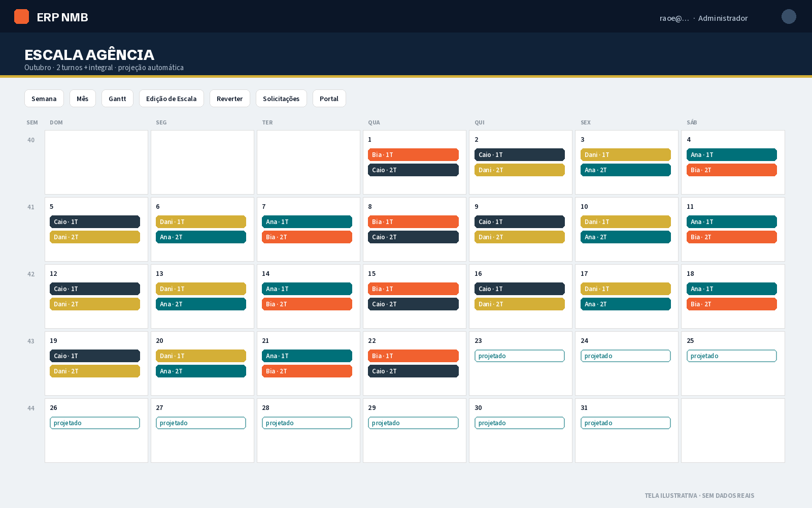812x508 pixels.
Task: Select Ana · 2T shift on day 6
Action: [201, 237]
